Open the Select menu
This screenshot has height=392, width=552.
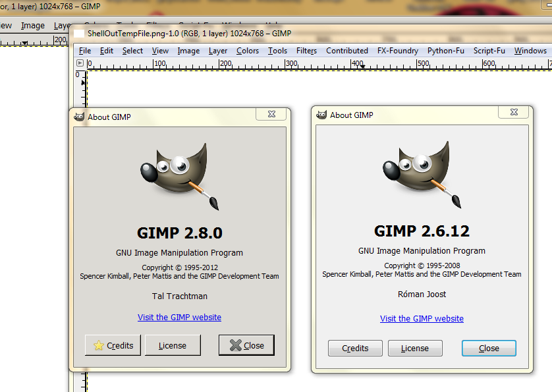pyautogui.click(x=132, y=51)
